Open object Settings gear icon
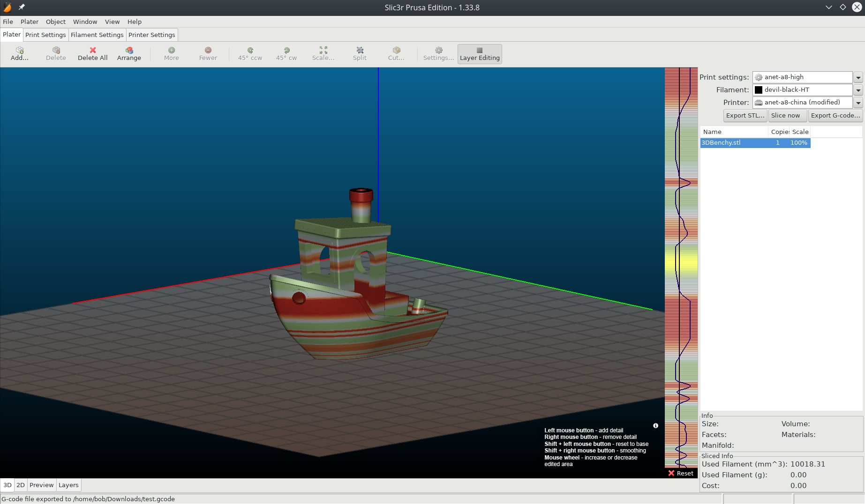The height and width of the screenshot is (504, 865). 439,50
